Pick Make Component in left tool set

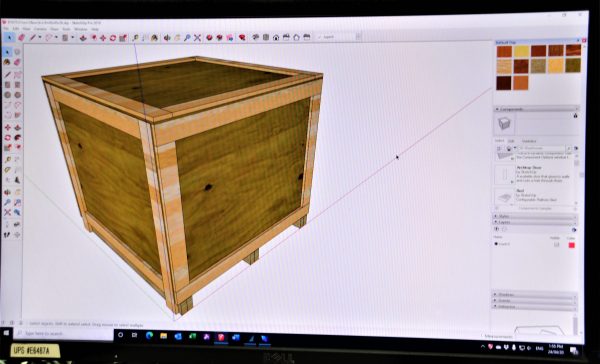17,52
